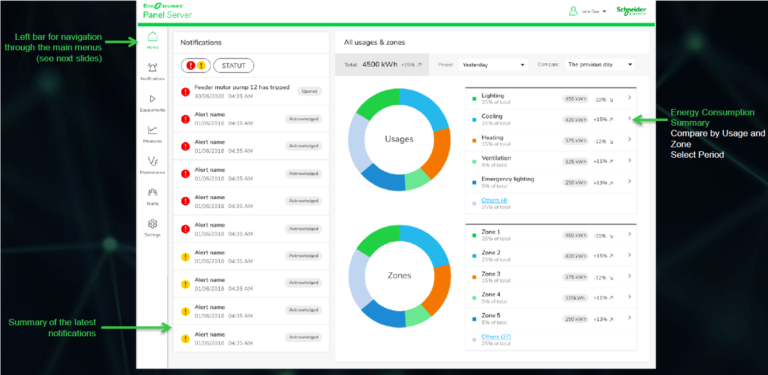The width and height of the screenshot is (768, 375).
Task: Click the Schneider Electric logo
Action: (631, 11)
